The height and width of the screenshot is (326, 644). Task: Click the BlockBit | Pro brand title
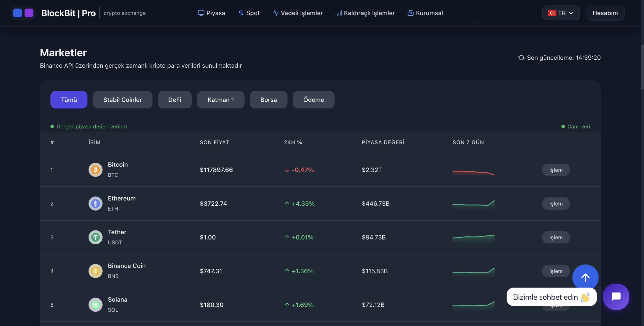(68, 13)
